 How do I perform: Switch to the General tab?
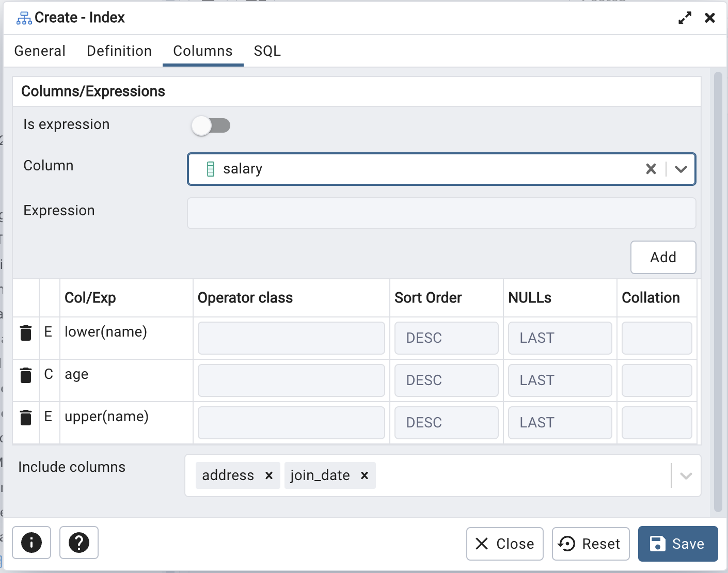40,51
